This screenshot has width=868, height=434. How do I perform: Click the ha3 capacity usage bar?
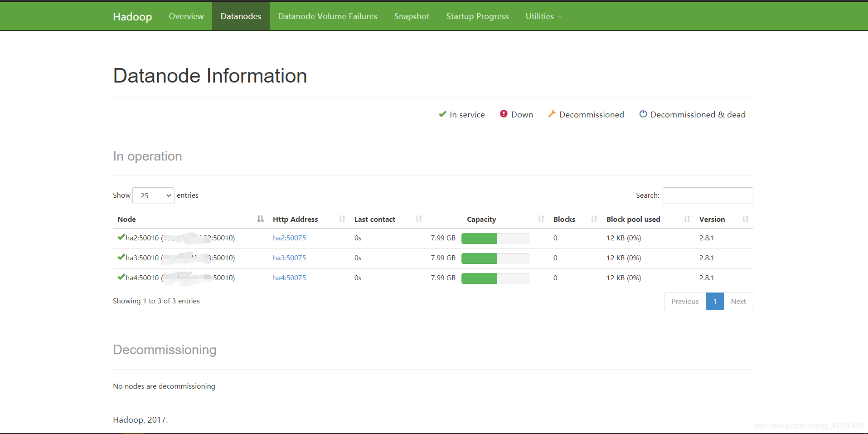[x=495, y=258]
